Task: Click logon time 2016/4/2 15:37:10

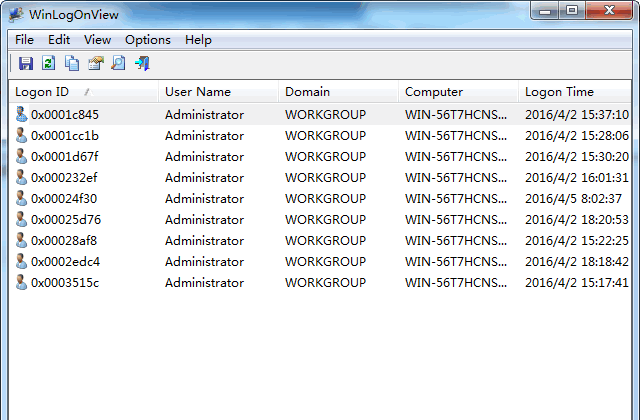Action: [x=577, y=115]
